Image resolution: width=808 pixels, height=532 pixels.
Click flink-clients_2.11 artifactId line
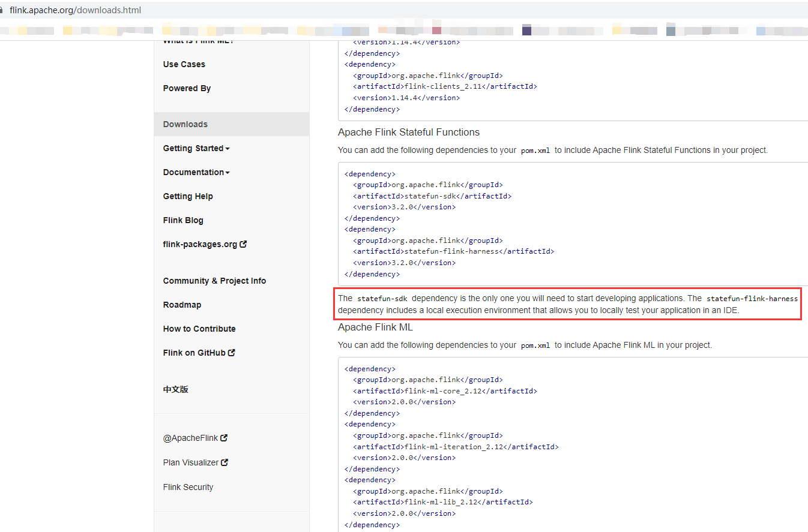[445, 86]
